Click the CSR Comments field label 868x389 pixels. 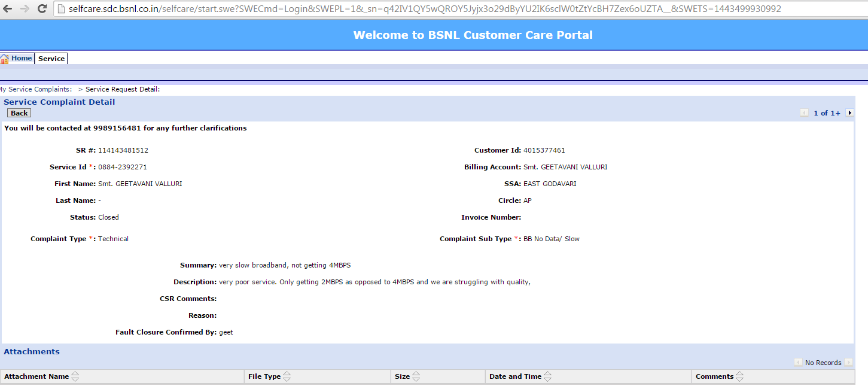188,299
